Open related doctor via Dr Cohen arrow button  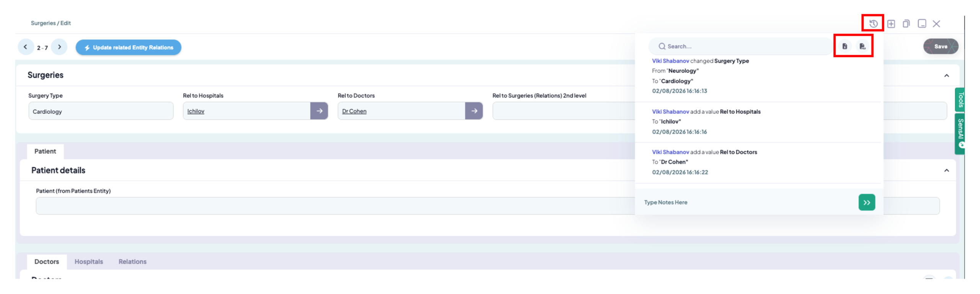click(x=474, y=111)
